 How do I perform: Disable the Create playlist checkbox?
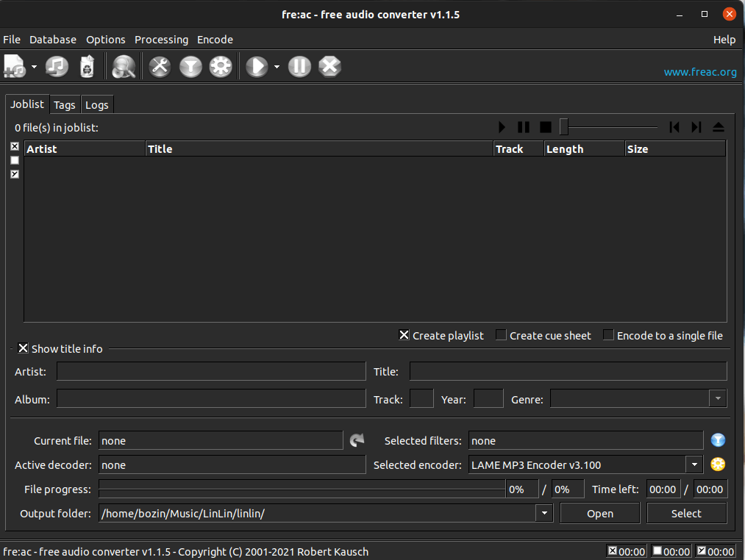(x=404, y=335)
